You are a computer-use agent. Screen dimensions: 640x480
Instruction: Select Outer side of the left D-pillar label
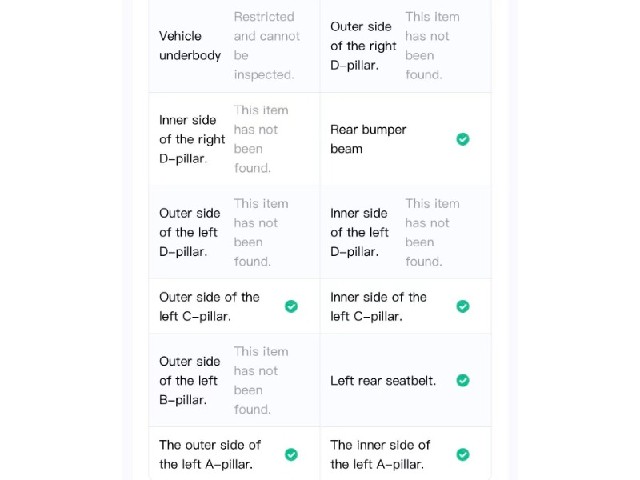[x=190, y=232]
